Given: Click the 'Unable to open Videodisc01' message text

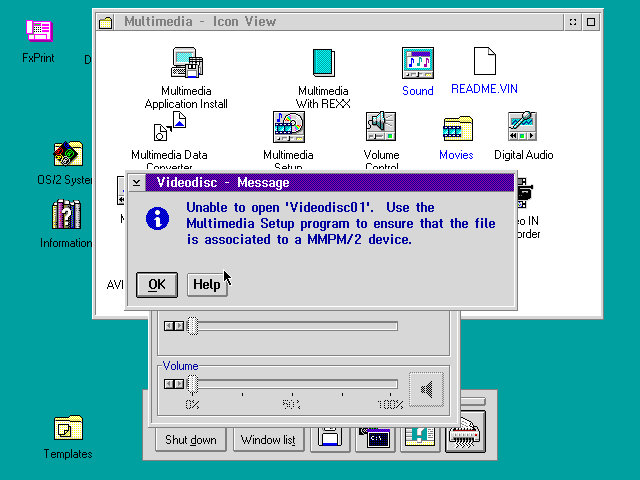Looking at the screenshot, I should point(341,223).
